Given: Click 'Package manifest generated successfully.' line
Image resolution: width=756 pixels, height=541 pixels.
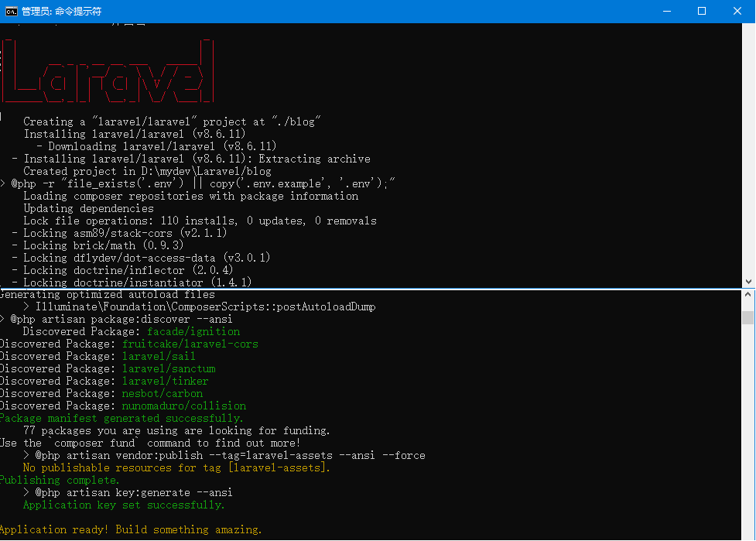Looking at the screenshot, I should point(121,419).
